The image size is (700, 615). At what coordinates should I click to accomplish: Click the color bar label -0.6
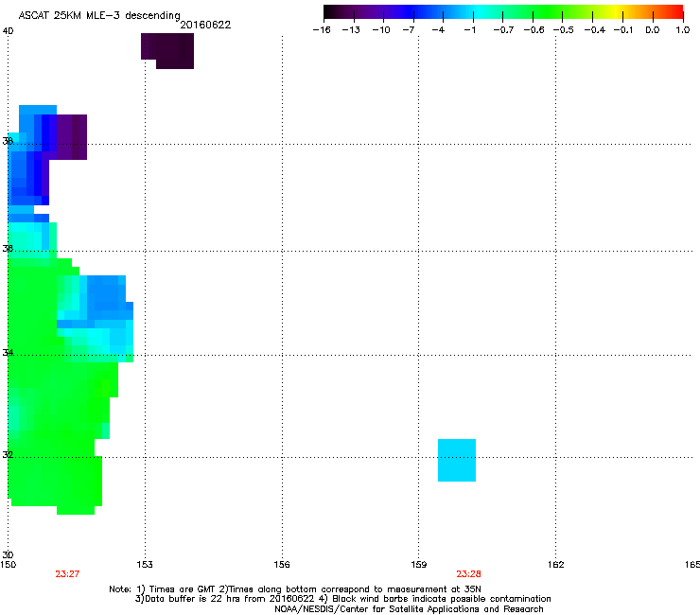pos(534,30)
